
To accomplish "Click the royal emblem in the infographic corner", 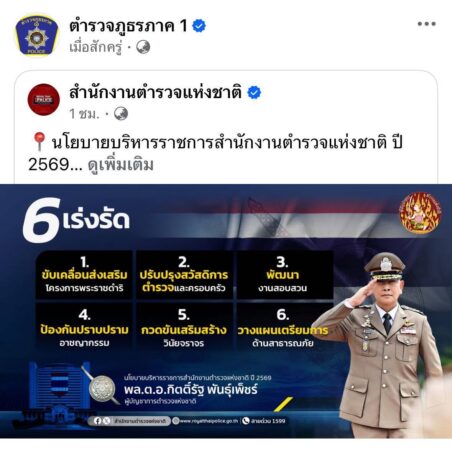I will click(x=420, y=213).
